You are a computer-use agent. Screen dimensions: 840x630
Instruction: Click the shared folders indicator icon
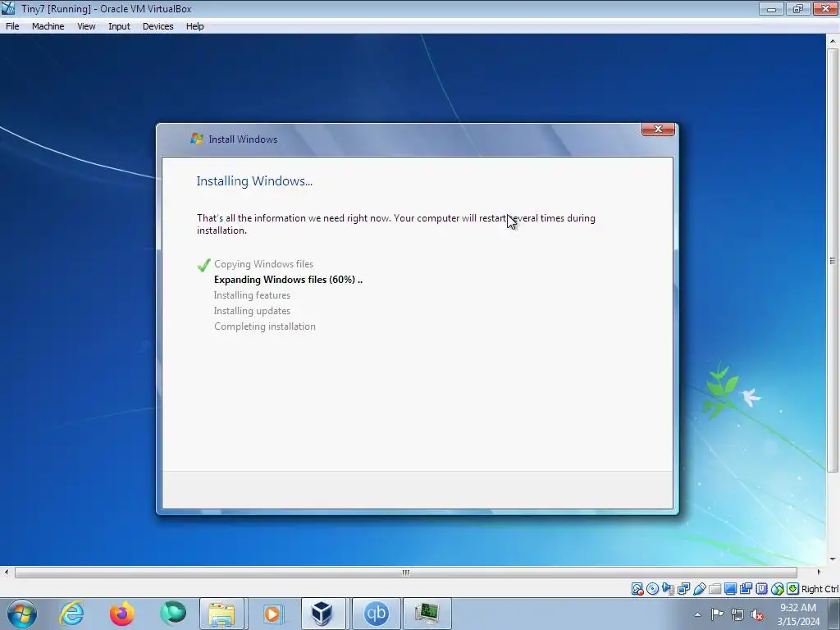(x=714, y=589)
